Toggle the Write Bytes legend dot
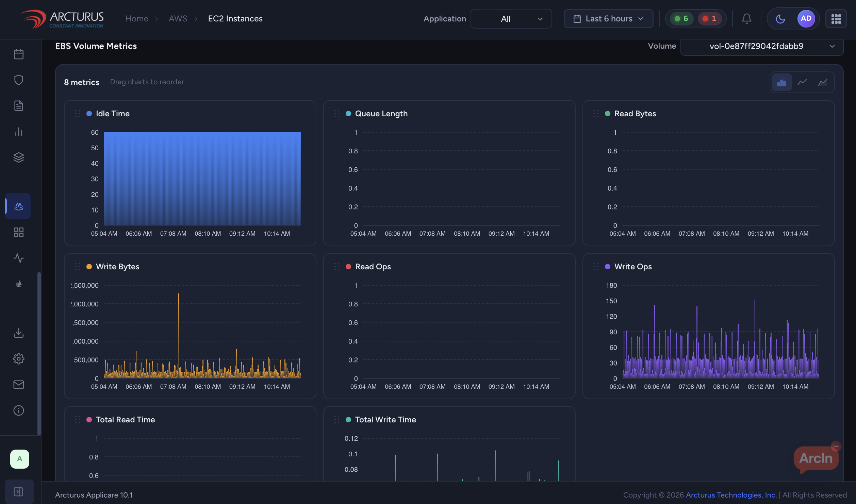Screen dimensions: 856x504 click(x=89, y=267)
